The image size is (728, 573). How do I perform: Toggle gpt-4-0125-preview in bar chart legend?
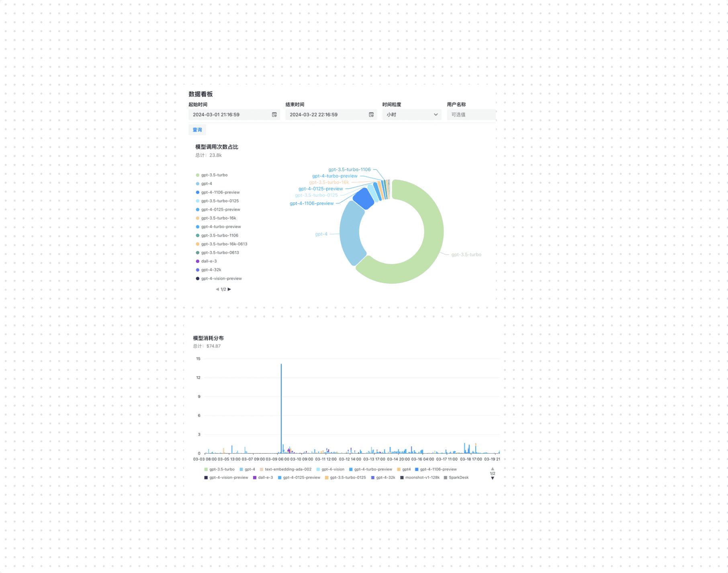pyautogui.click(x=299, y=478)
